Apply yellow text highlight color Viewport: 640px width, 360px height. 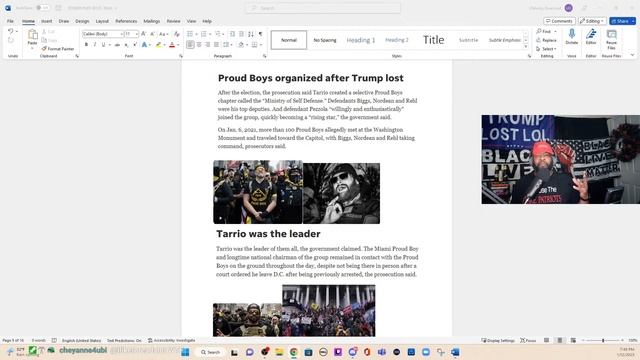pos(158,44)
